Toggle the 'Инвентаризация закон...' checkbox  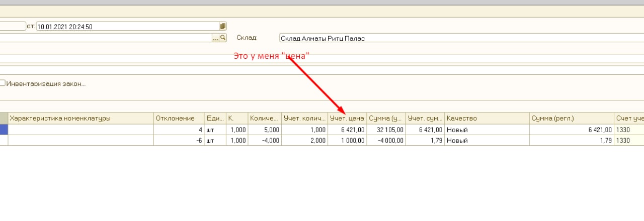pyautogui.click(x=3, y=84)
